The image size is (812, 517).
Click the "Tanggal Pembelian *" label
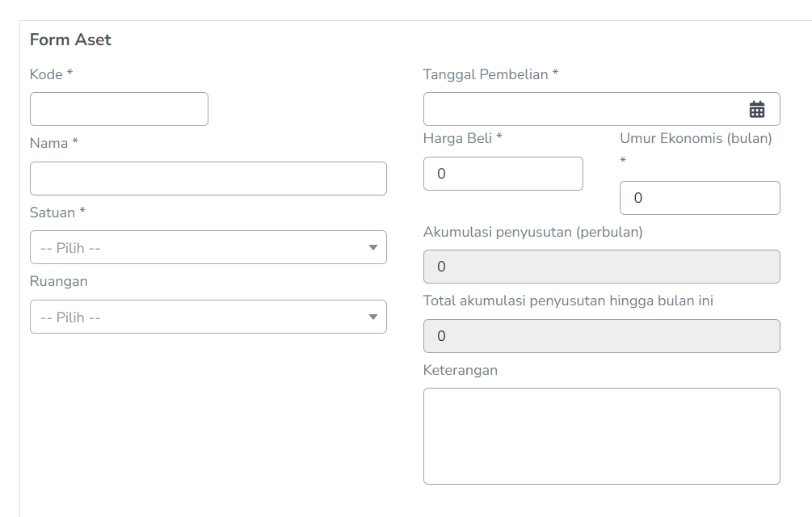tap(490, 74)
